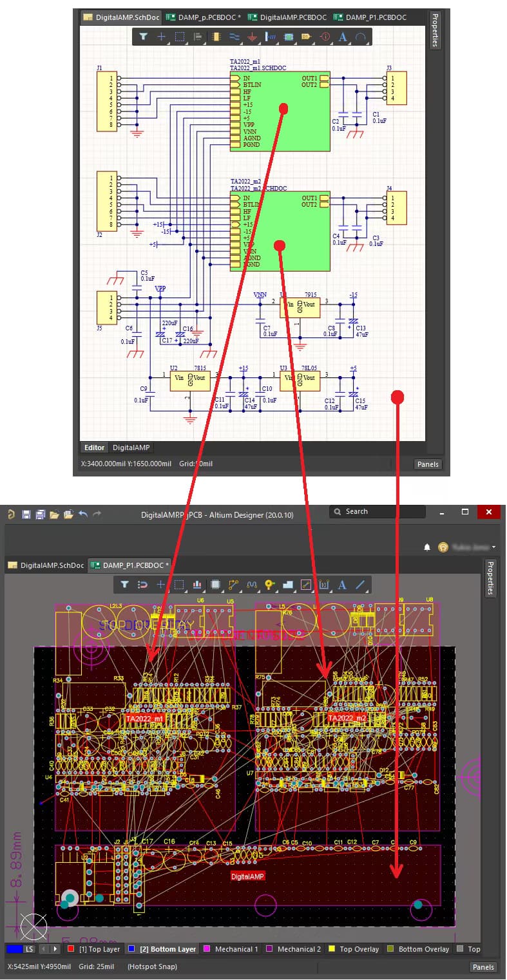Click the Undo arrow in quick access bar
This screenshot has height=980, width=507.
82,514
